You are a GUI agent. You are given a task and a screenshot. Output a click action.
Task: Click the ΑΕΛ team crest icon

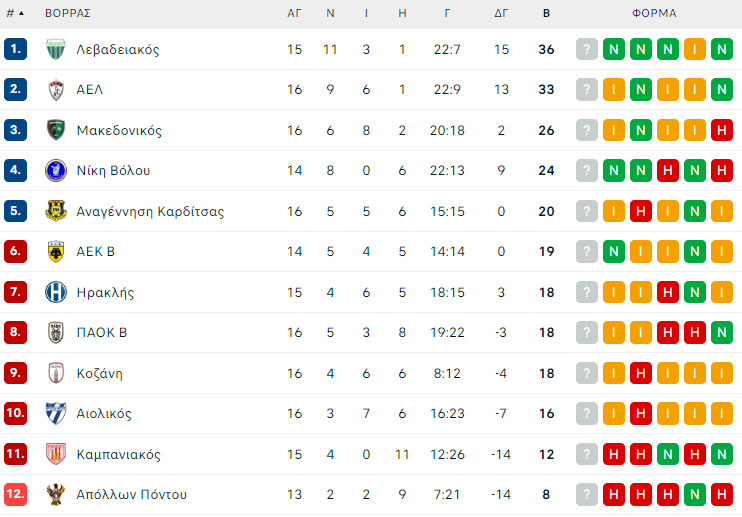[x=55, y=89]
